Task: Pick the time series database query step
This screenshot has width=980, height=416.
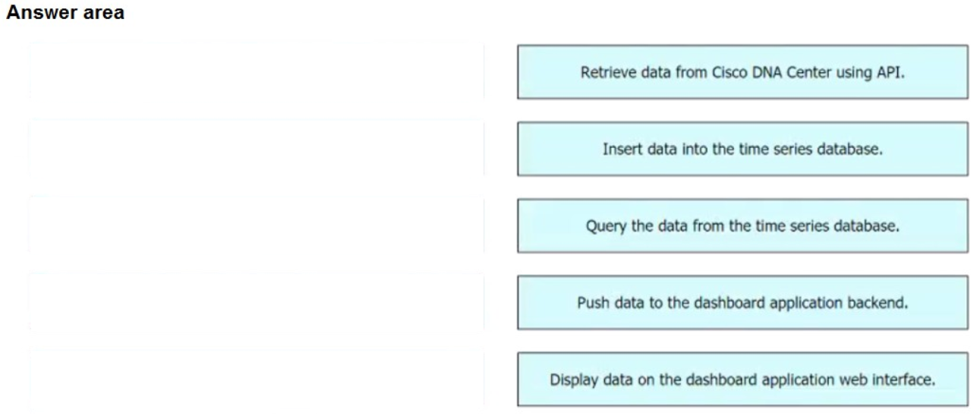Action: 742,225
